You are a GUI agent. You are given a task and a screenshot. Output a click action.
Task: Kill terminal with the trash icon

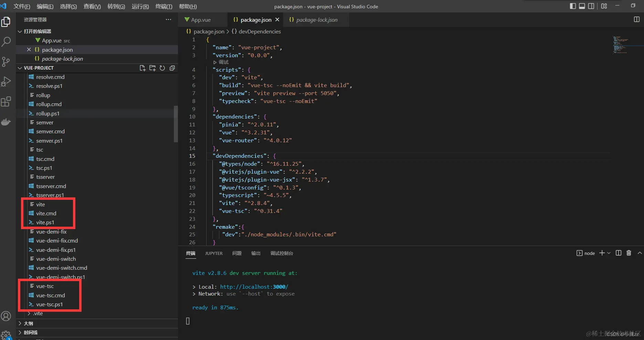[x=629, y=253]
